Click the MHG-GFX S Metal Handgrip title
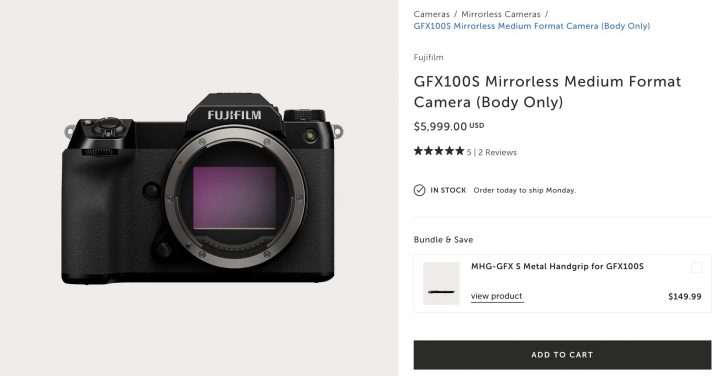Image resolution: width=720 pixels, height=376 pixels. 557,266
